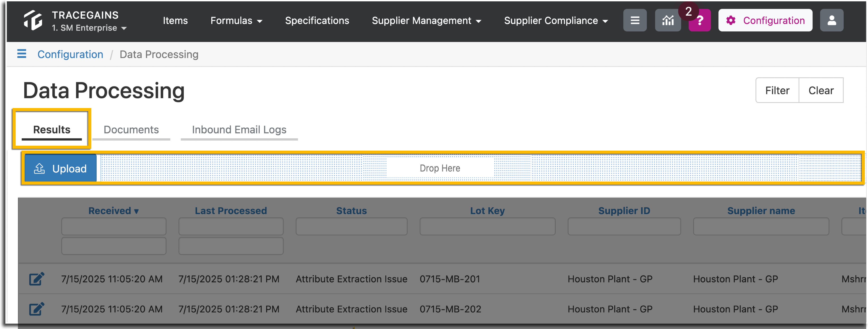Select the Attribute Extraction Issue status for 0715-MB-202
868x329 pixels.
pos(351,309)
